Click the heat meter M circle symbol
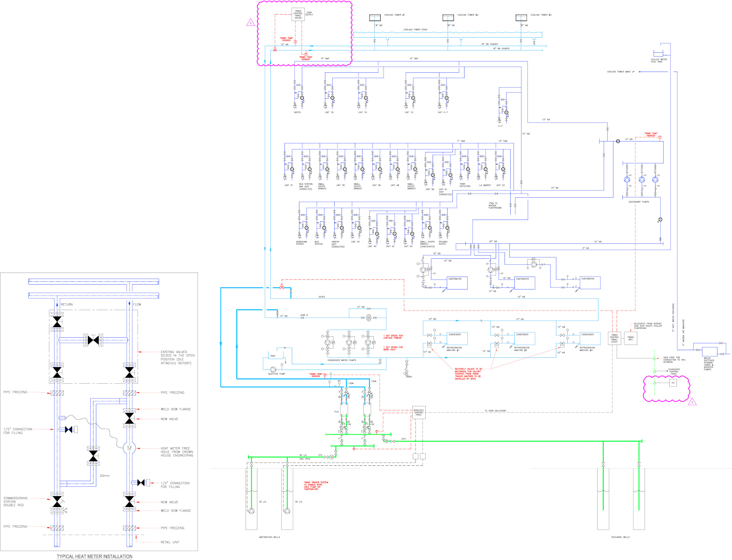The image size is (732, 560). [x=129, y=448]
